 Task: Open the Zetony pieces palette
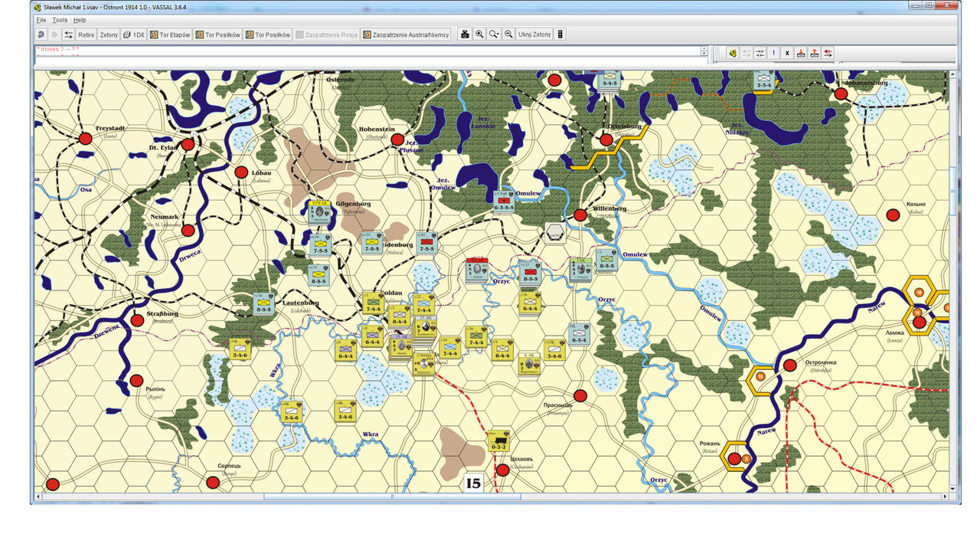[109, 34]
